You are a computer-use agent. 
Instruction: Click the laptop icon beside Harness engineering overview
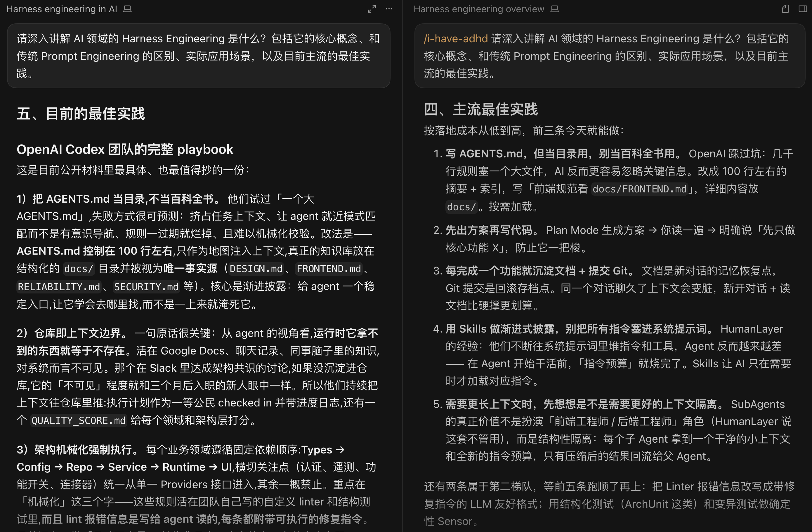pyautogui.click(x=555, y=9)
